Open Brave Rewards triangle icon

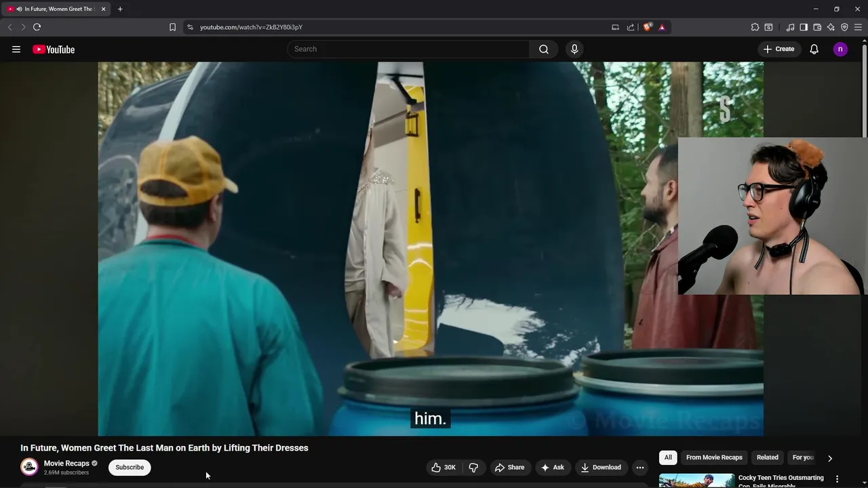coord(662,27)
